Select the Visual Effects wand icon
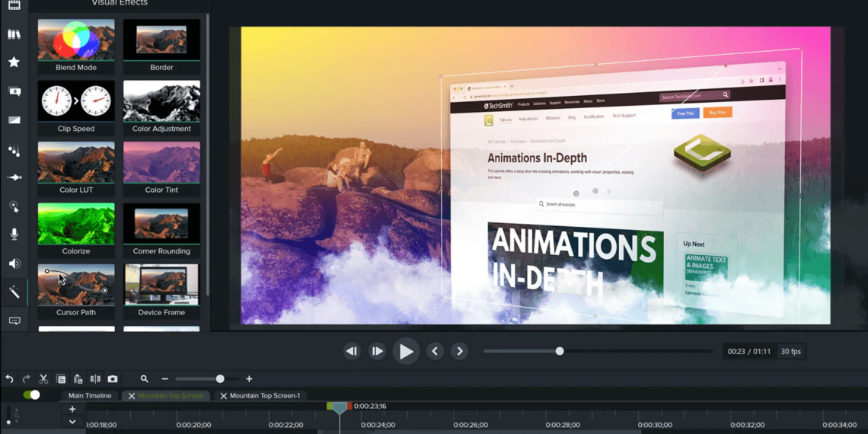Image resolution: width=868 pixels, height=434 pixels. 14,292
